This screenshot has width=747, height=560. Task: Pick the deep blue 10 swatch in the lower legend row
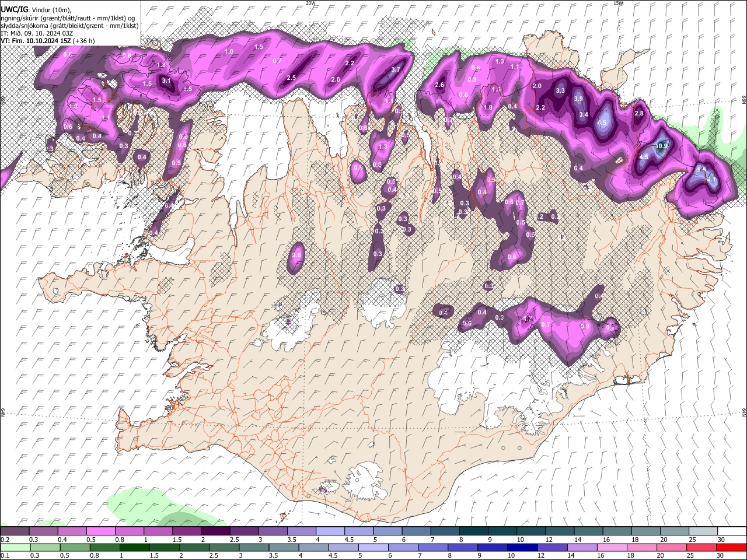pos(522,547)
